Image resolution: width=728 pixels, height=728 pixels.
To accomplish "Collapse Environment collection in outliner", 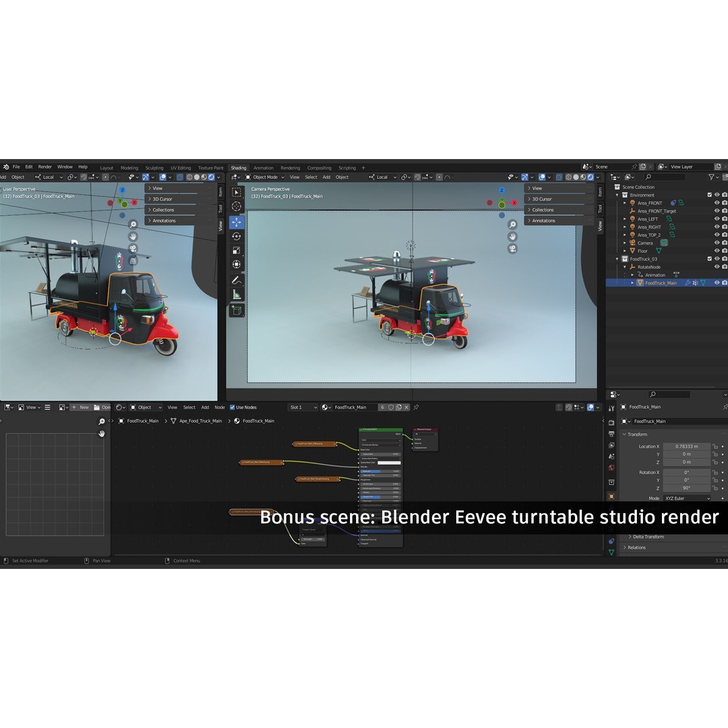I will coord(617,195).
